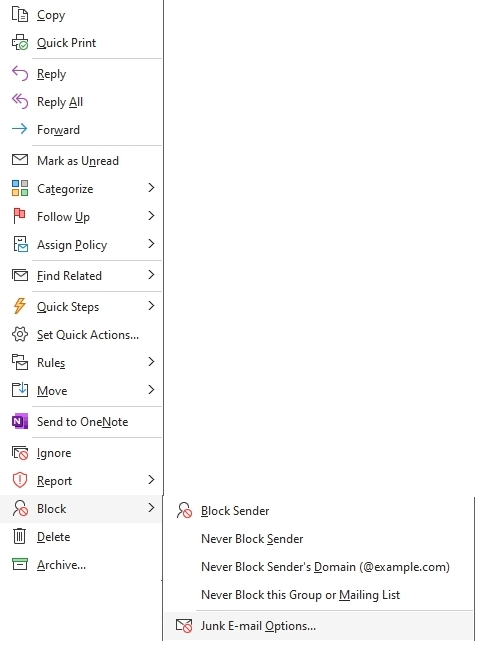Screen dimensions: 479x649
Task: Select the Block Sender text
Action: coord(235,511)
